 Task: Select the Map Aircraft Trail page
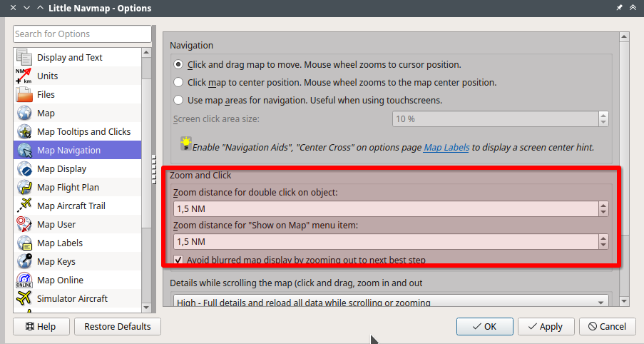click(x=77, y=206)
